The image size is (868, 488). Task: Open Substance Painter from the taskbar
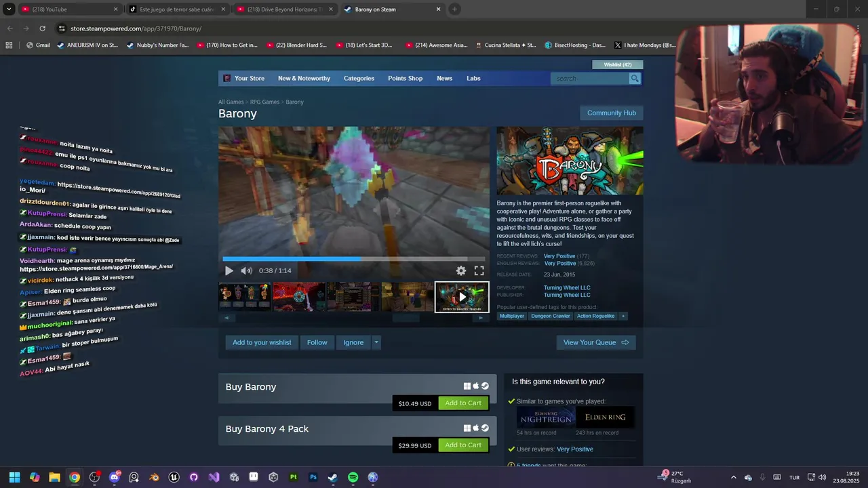tap(293, 477)
